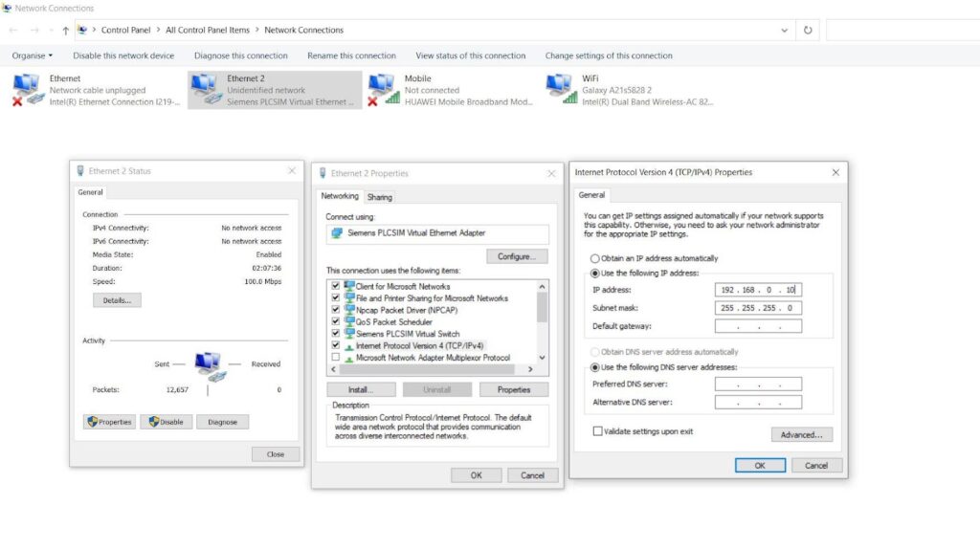Click the Subnet mask field
The height and width of the screenshot is (549, 980).
coord(758,308)
